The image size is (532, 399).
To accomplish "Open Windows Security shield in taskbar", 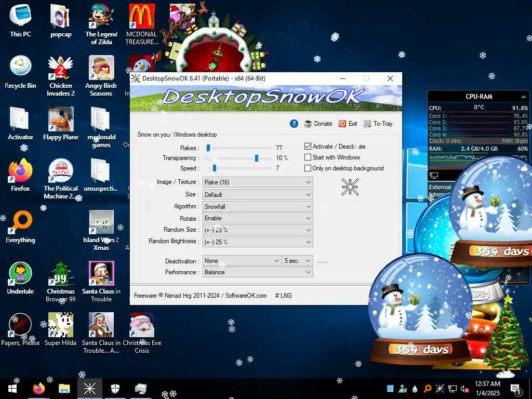I will [x=115, y=389].
